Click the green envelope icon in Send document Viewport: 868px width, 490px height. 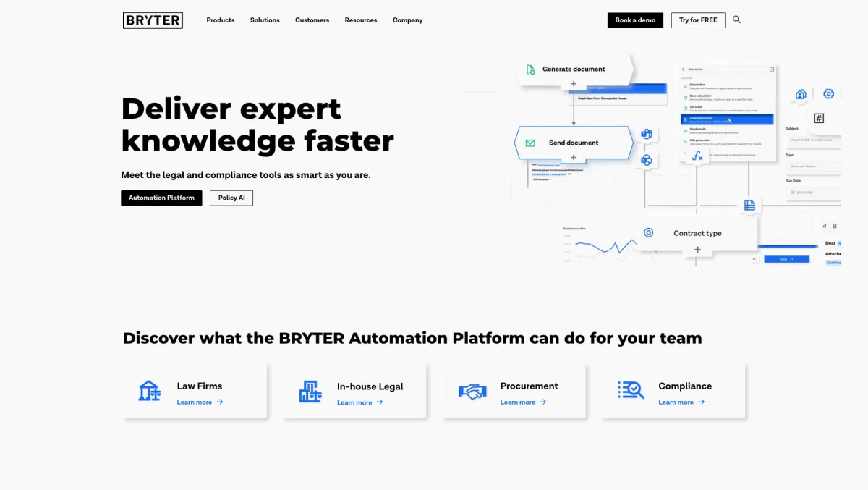pyautogui.click(x=530, y=143)
